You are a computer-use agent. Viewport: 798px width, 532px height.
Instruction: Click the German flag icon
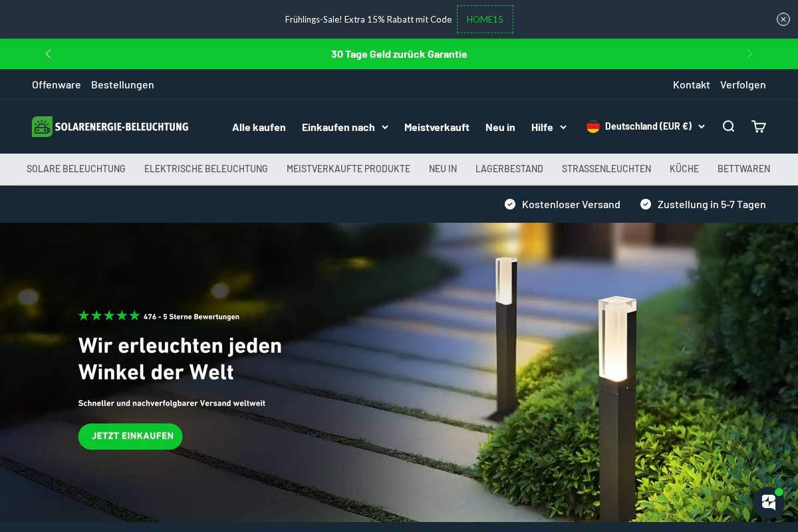click(593, 126)
